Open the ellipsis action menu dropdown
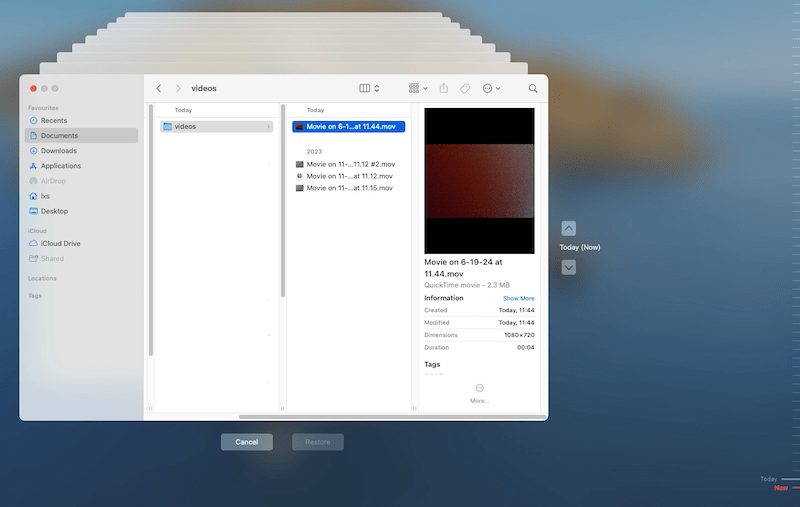 pyautogui.click(x=491, y=88)
